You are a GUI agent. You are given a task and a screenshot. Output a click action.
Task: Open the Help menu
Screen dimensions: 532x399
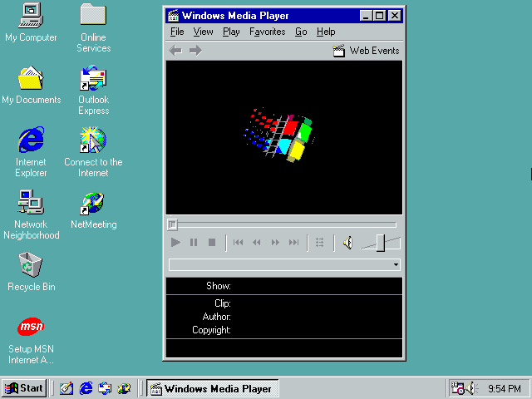(x=326, y=32)
